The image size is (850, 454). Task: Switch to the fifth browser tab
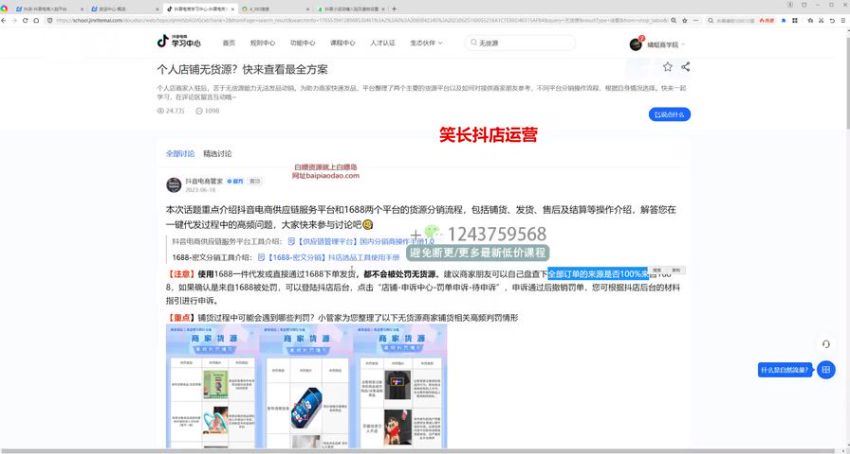pos(350,9)
